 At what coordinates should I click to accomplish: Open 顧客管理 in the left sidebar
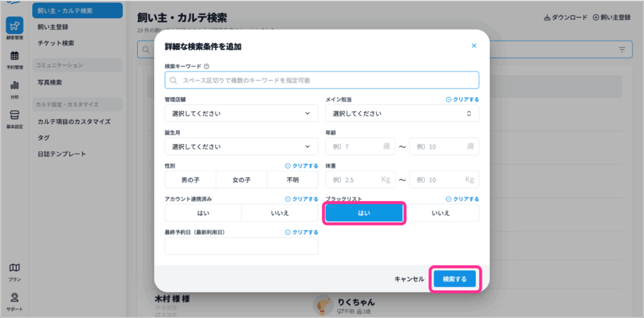pos(14,28)
